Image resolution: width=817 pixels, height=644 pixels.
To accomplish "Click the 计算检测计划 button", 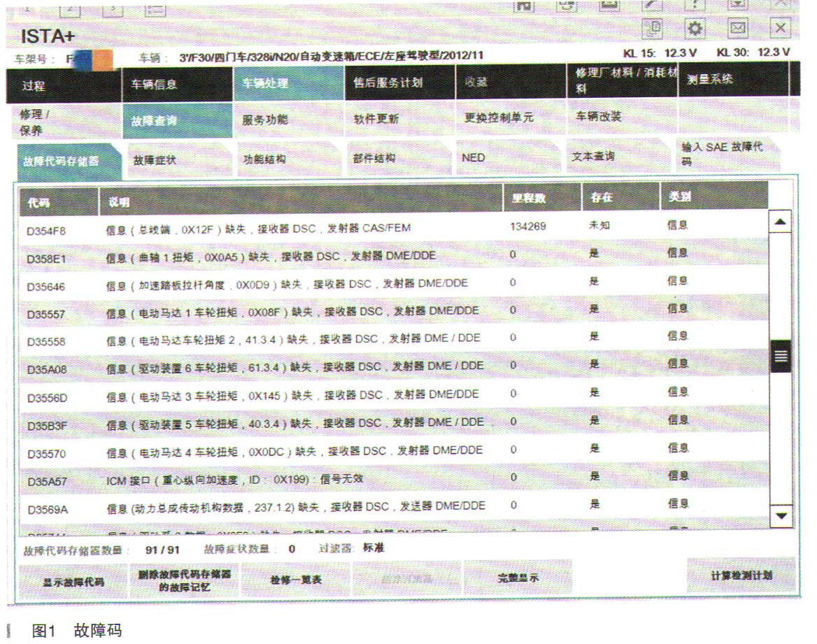I will pyautogui.click(x=741, y=575).
